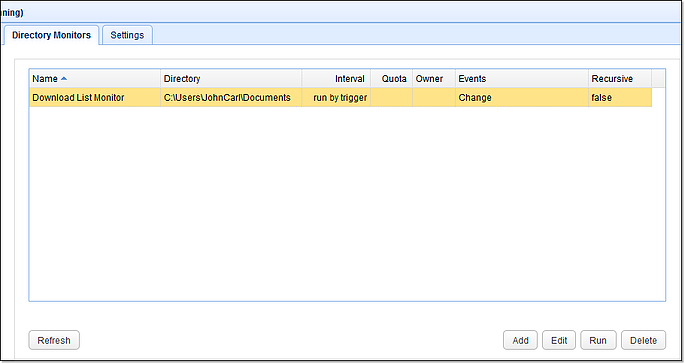Image resolution: width=685 pixels, height=364 pixels.
Task: Select the Directory Monitors tab
Action: click(x=51, y=35)
